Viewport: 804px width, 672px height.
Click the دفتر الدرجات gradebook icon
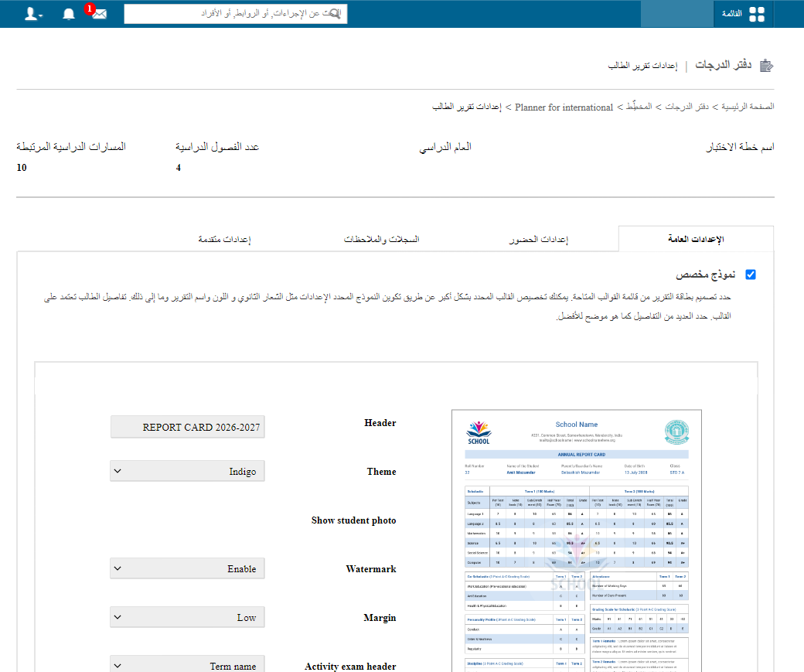point(766,66)
